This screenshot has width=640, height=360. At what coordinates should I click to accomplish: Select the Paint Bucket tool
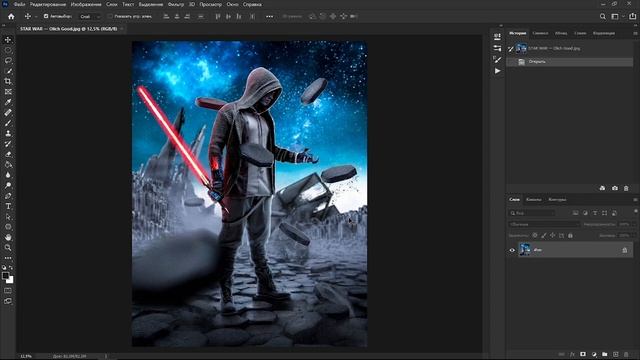click(8, 164)
